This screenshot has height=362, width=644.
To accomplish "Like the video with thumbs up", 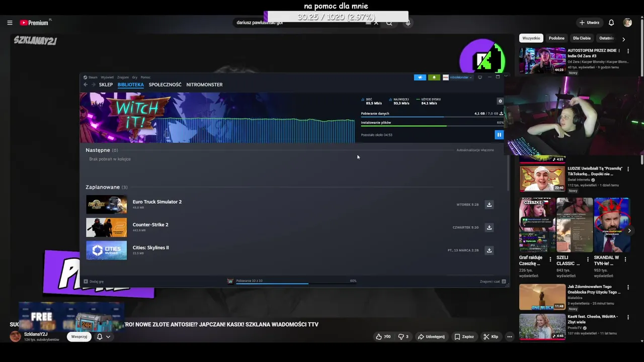I will pyautogui.click(x=383, y=336).
